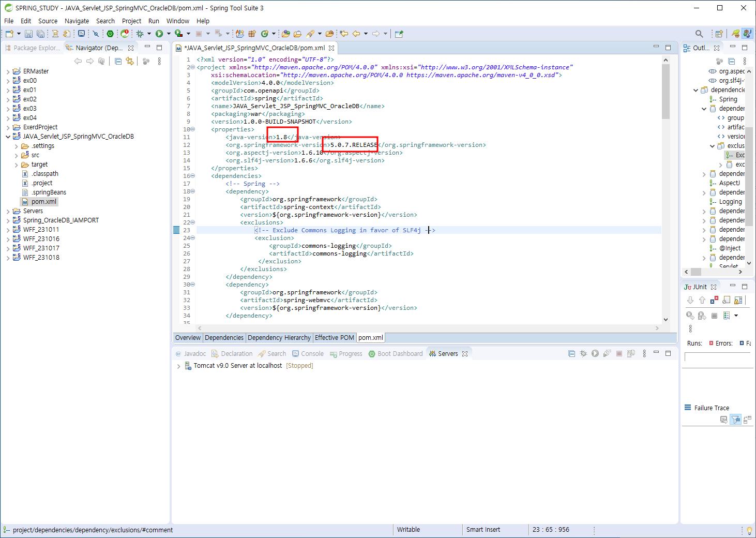756x538 pixels.
Task: Toggle Failure Trace compare result icon
Action: pyautogui.click(x=747, y=420)
